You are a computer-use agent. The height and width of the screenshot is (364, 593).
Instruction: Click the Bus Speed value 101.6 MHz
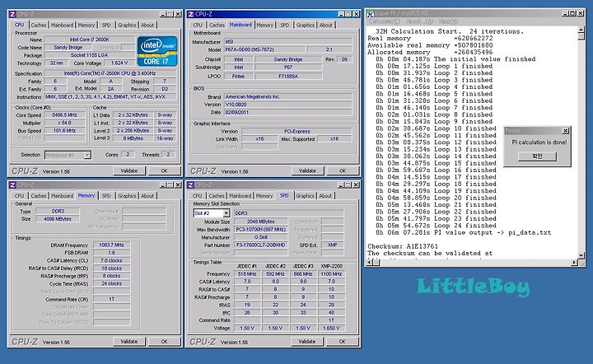65,131
